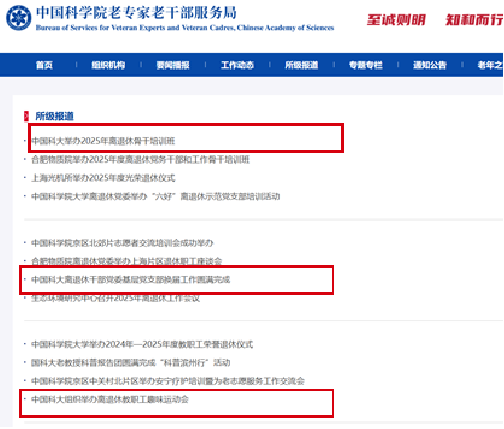The width and height of the screenshot is (504, 429).
Task: Open 中国科学院大学2024年—2025年度教职工荣誉退休仪式 link
Action: (142, 345)
